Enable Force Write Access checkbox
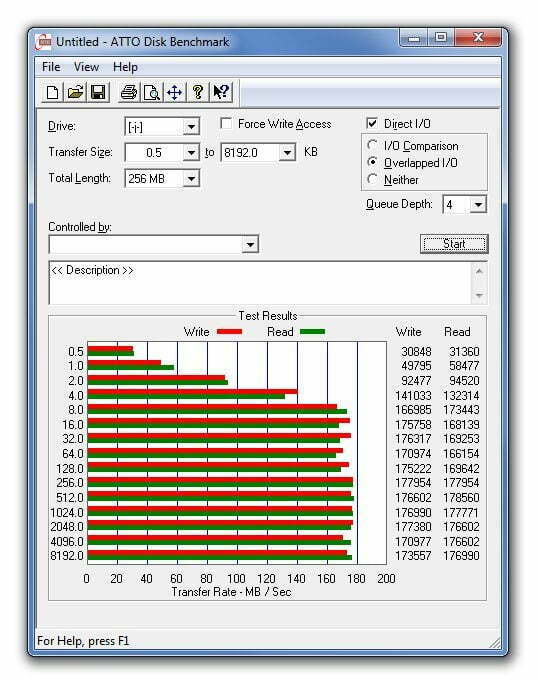 tap(226, 124)
